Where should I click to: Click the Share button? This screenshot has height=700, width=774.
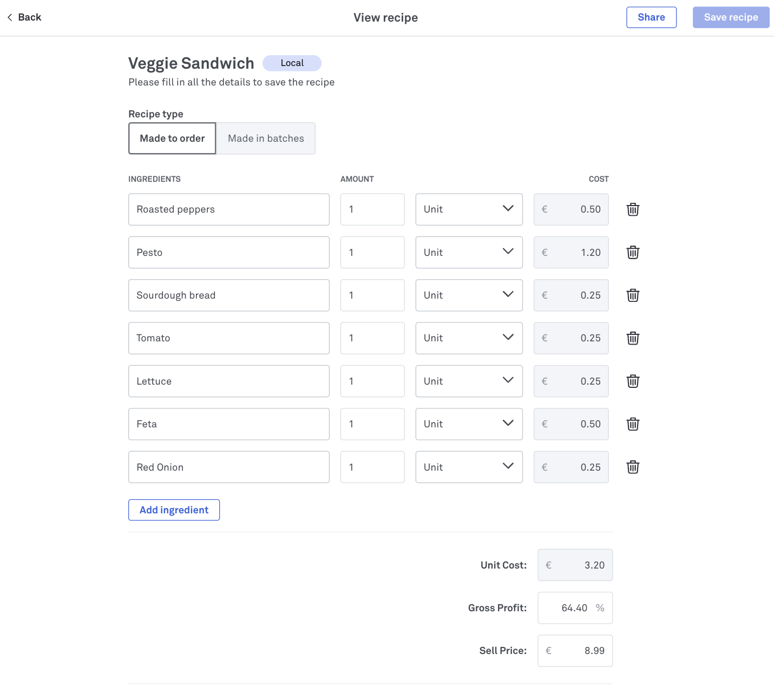point(651,17)
